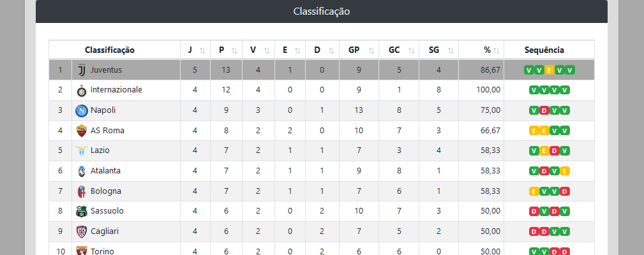This screenshot has height=255, width=644.
Task: Click the Sequência column header
Action: pyautogui.click(x=544, y=50)
